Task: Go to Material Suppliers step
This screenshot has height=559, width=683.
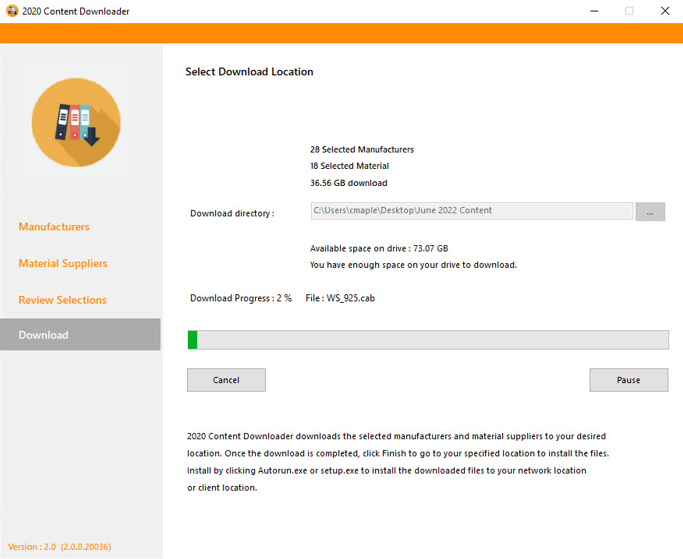Action: pyautogui.click(x=63, y=263)
